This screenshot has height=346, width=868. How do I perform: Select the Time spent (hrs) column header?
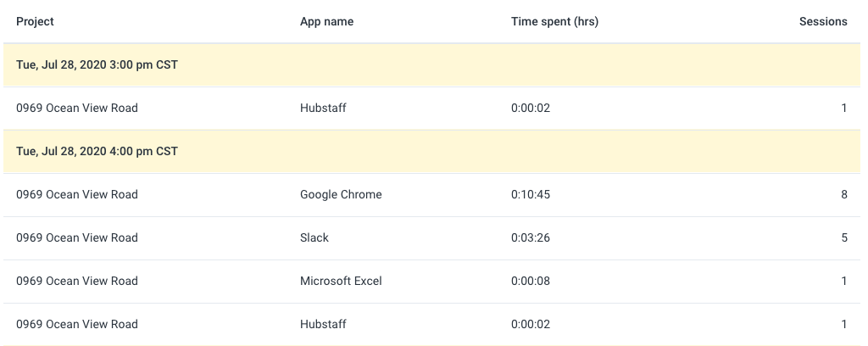pyautogui.click(x=554, y=21)
